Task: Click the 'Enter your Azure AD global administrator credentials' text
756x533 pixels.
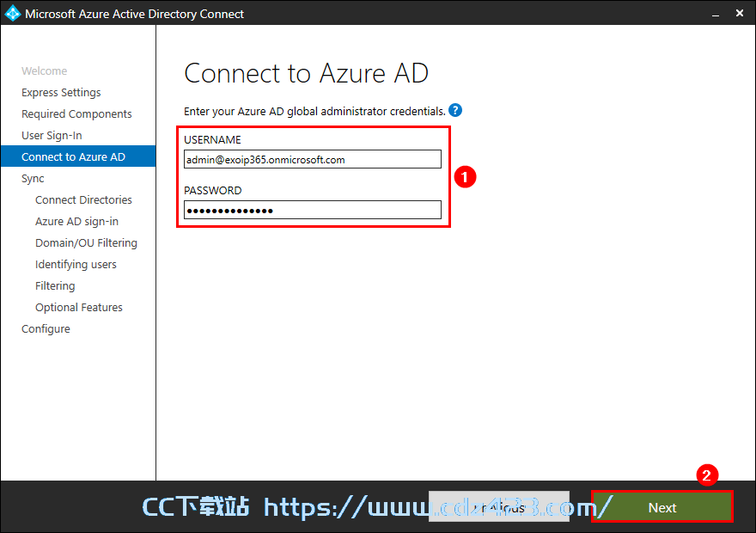Action: click(x=314, y=112)
